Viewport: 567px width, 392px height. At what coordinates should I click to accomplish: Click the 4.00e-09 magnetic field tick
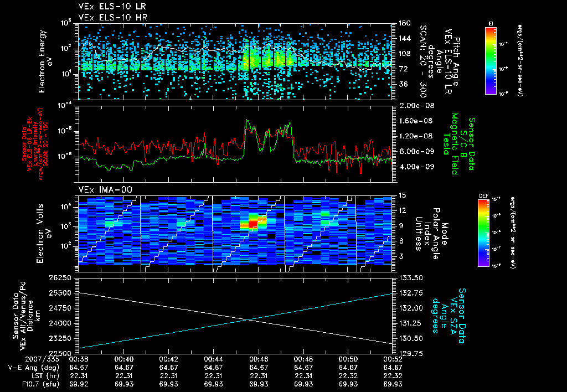pos(416,167)
